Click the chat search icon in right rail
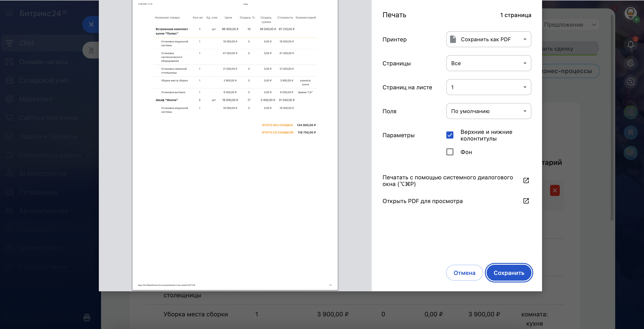 click(630, 82)
